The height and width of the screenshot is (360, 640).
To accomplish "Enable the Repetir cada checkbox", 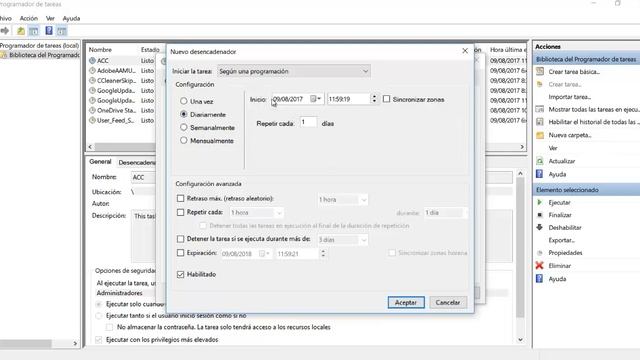I will pyautogui.click(x=180, y=212).
